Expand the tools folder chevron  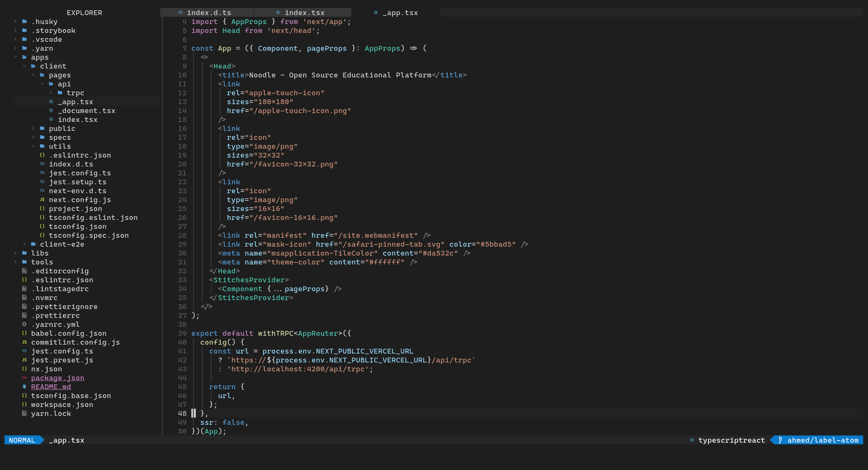15,262
